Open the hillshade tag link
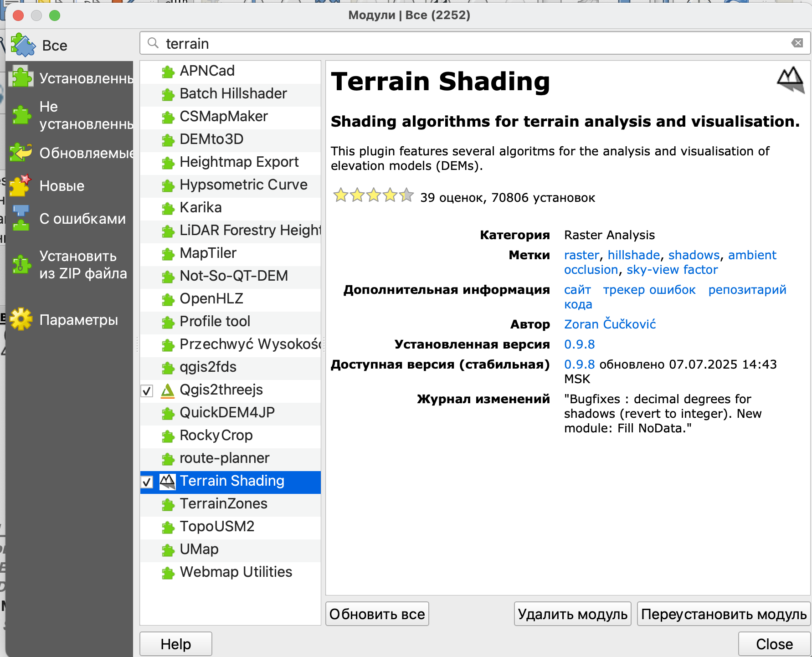The width and height of the screenshot is (812, 657). [633, 255]
